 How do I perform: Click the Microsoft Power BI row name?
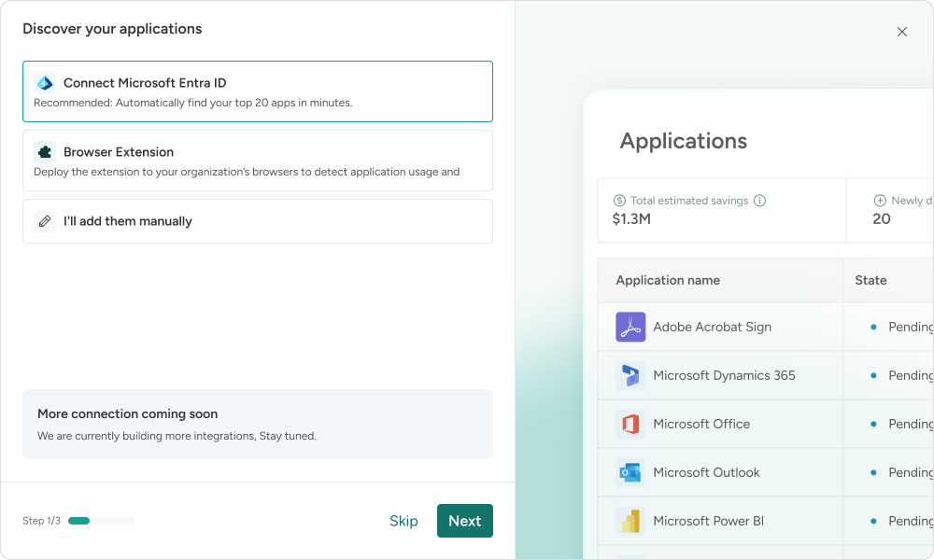(708, 521)
